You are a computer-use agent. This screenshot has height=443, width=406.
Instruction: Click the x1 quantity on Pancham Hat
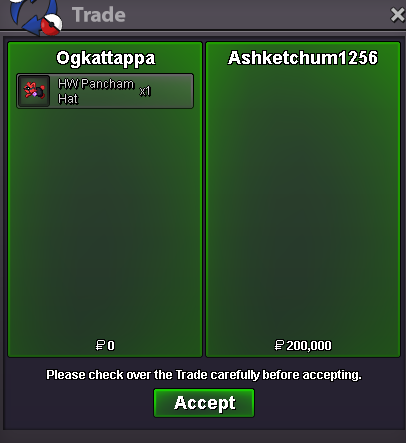tap(145, 91)
